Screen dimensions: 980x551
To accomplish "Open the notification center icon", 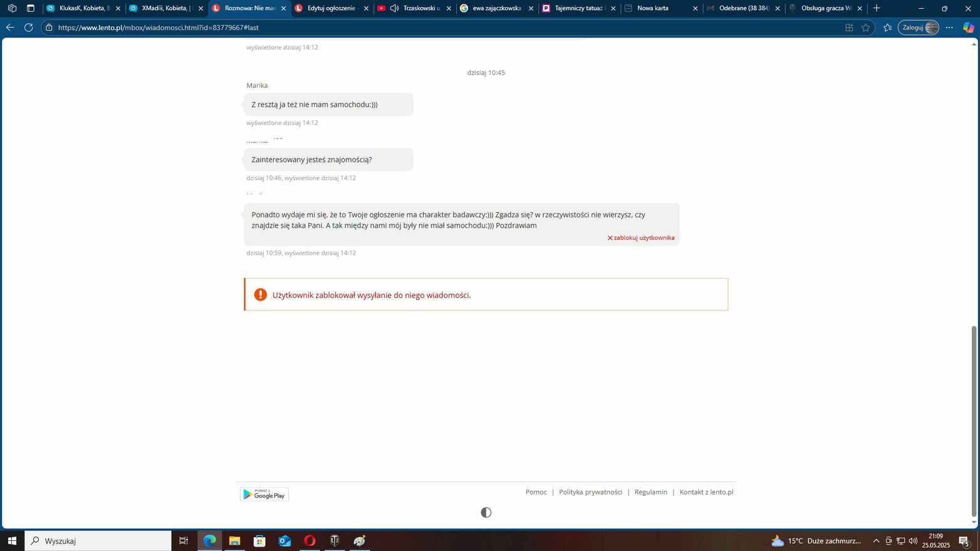I will point(965,541).
